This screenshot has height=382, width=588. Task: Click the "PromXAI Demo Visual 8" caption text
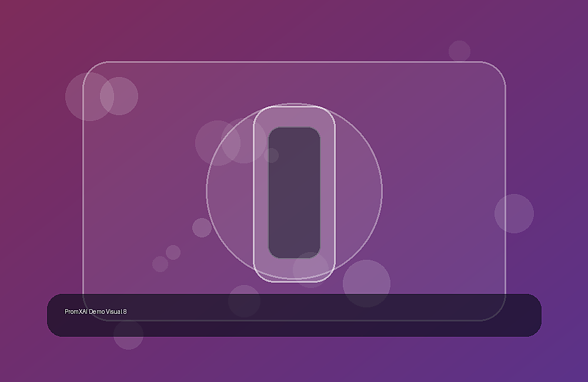pyautogui.click(x=96, y=311)
